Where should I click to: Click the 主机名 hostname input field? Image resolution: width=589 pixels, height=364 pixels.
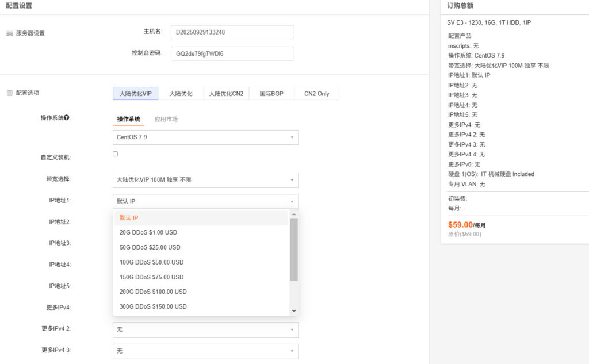click(232, 32)
